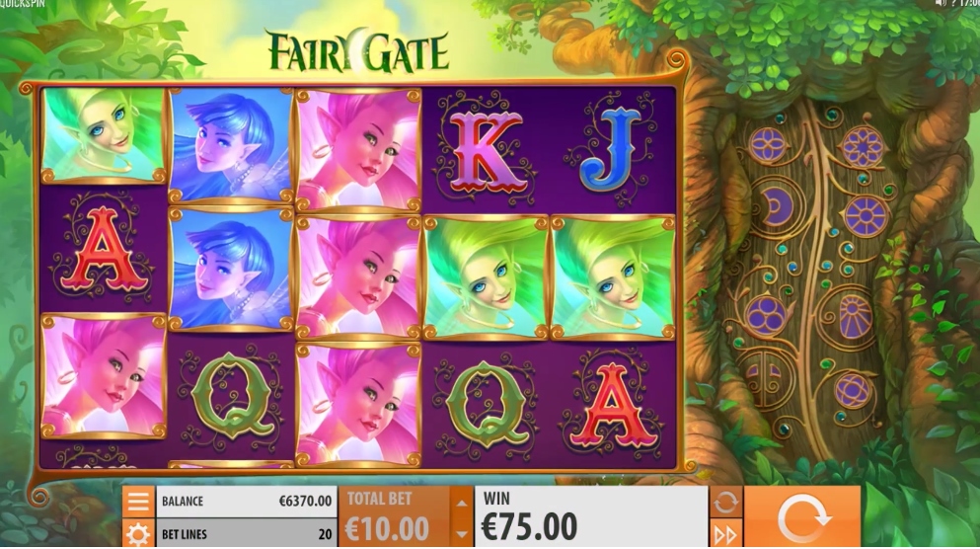Click the Fairy Gate logo
Image resolution: width=980 pixels, height=549 pixels.
click(x=358, y=50)
